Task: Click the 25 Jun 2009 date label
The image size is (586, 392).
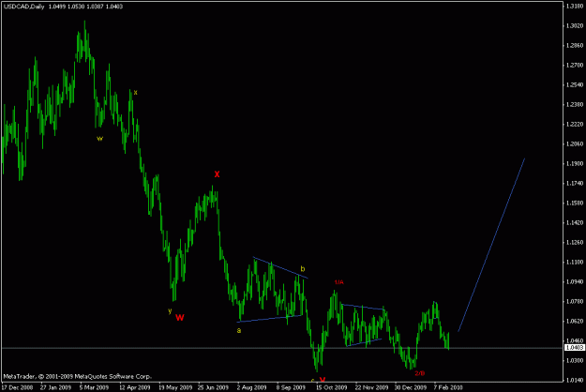Action: (213, 387)
